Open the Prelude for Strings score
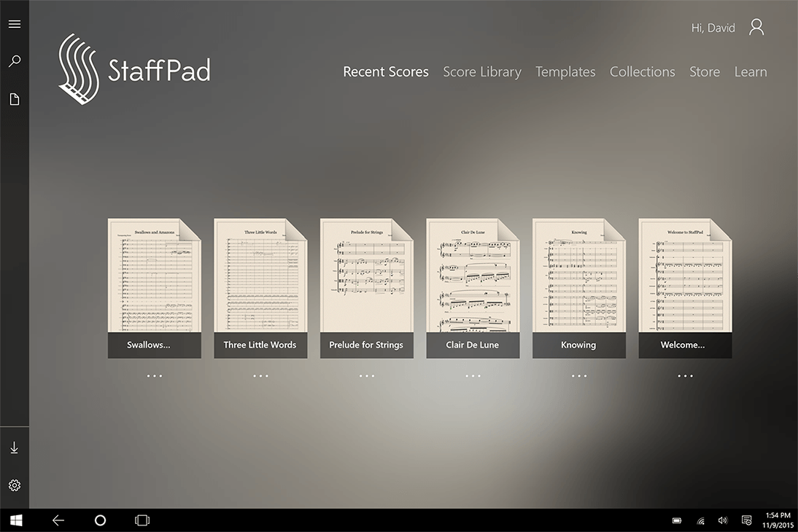Screen dimensions: 798x532 coord(366,284)
